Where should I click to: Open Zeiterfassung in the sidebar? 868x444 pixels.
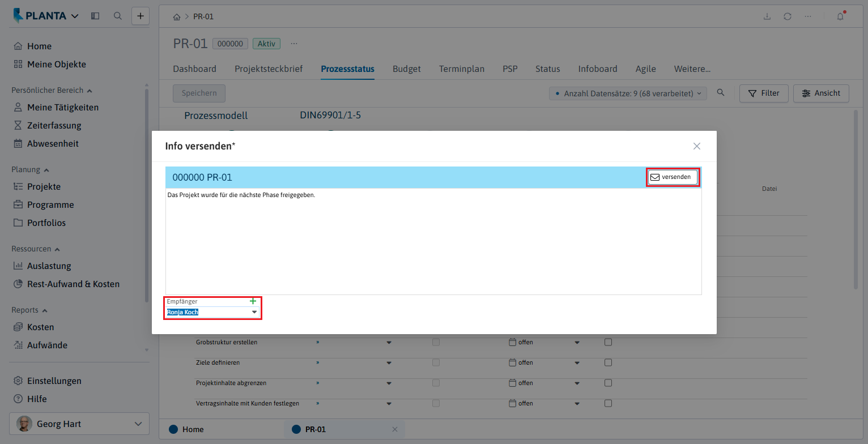(54, 125)
